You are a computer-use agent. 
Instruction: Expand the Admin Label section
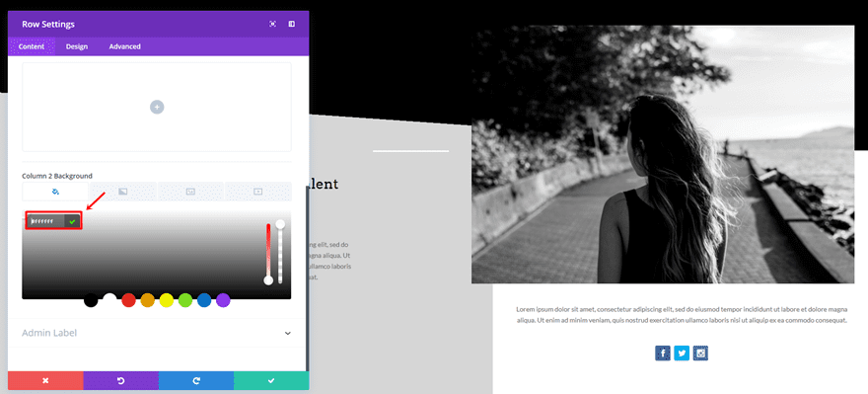[157, 333]
